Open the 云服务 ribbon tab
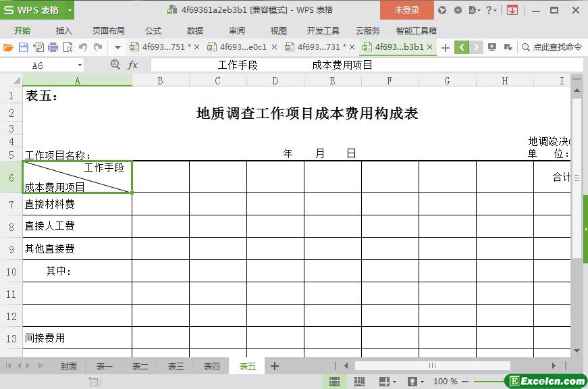The image size is (588, 389). pyautogui.click(x=367, y=31)
